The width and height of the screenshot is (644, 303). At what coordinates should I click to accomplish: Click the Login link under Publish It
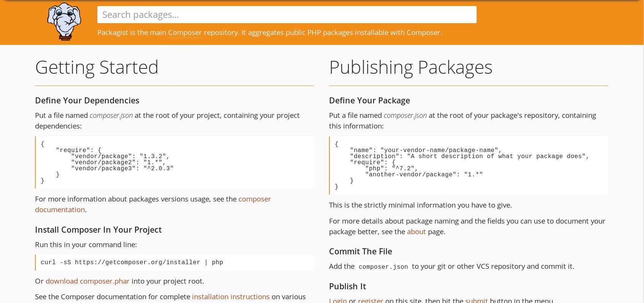pyautogui.click(x=338, y=300)
